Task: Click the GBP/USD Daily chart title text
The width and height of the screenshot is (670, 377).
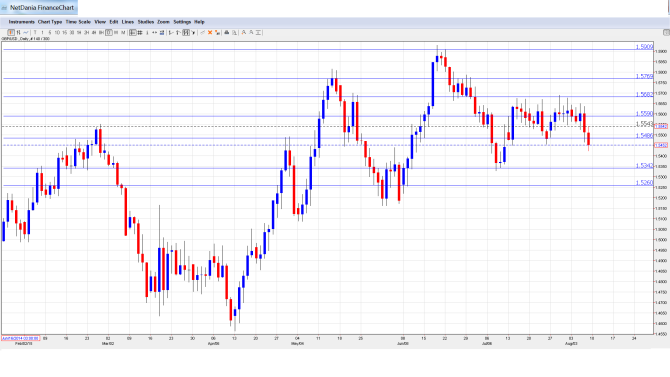Action: (26, 38)
